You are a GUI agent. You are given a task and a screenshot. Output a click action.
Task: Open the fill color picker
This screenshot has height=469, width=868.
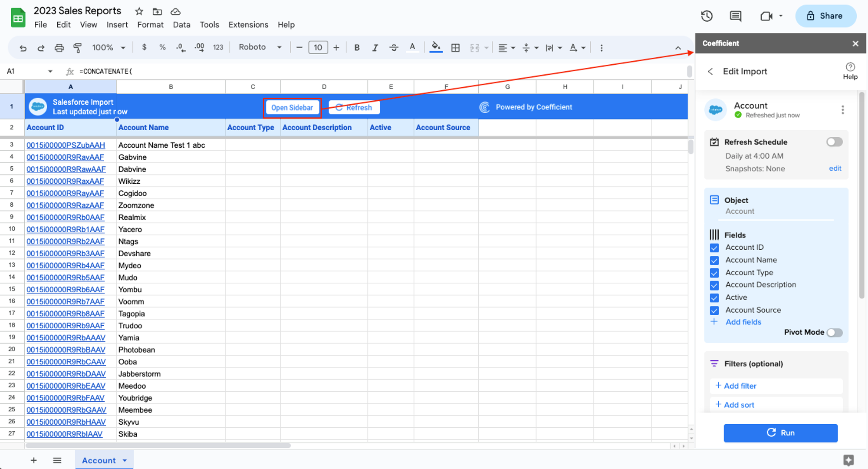tap(436, 47)
